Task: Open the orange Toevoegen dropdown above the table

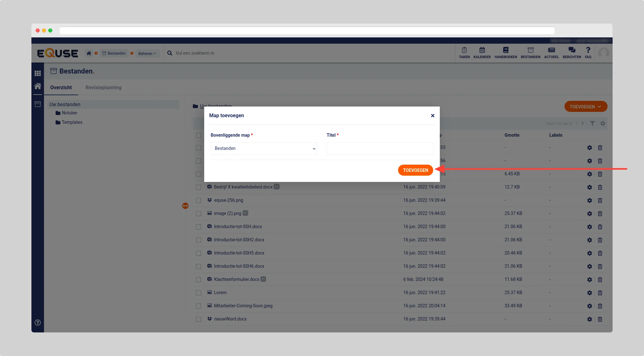Action: [x=586, y=107]
